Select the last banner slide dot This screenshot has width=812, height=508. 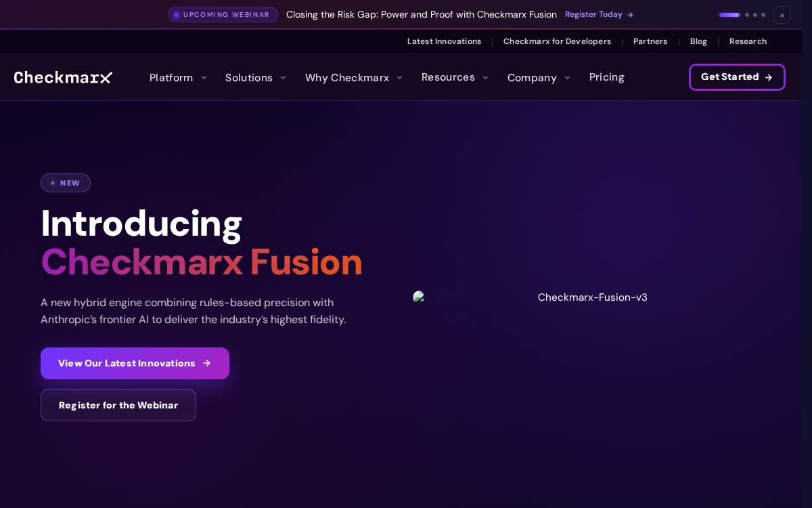point(763,15)
